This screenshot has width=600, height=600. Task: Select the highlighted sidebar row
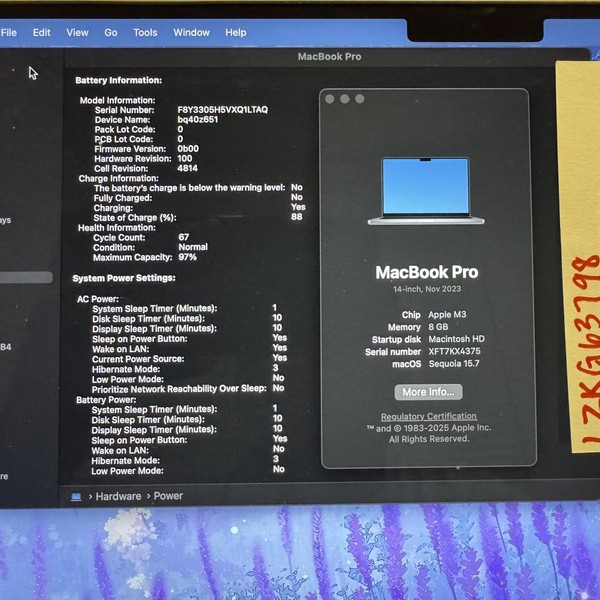click(26, 277)
